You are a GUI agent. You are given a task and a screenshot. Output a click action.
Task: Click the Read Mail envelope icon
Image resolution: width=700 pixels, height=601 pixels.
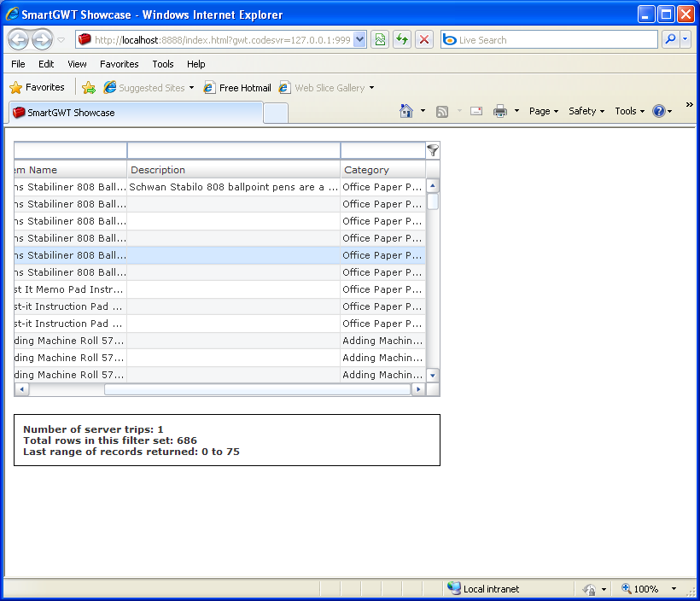[476, 111]
